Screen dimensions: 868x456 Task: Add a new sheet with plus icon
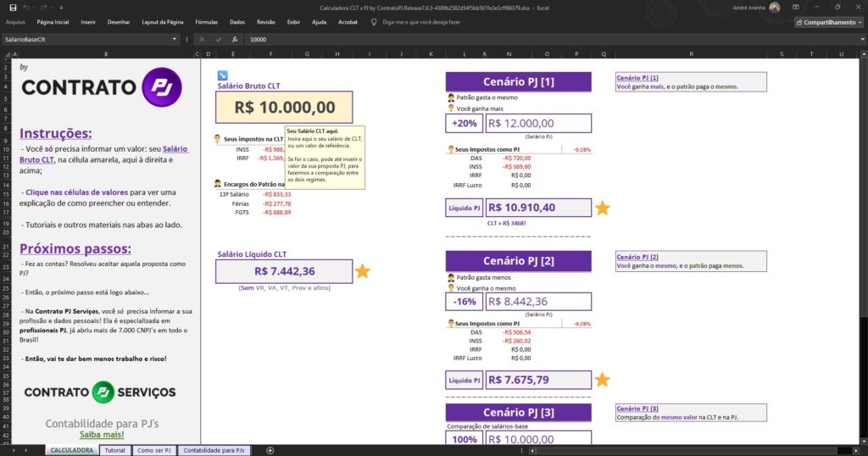[270, 450]
